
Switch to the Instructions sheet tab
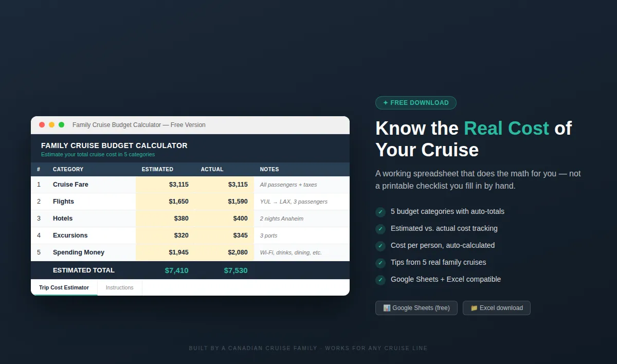point(120,287)
